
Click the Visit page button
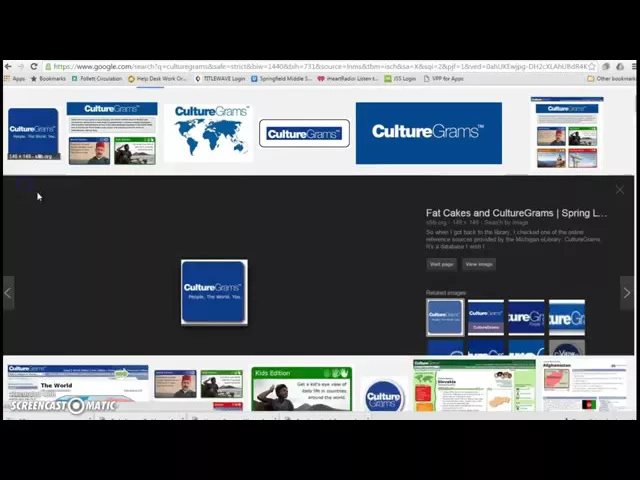pyautogui.click(x=441, y=264)
